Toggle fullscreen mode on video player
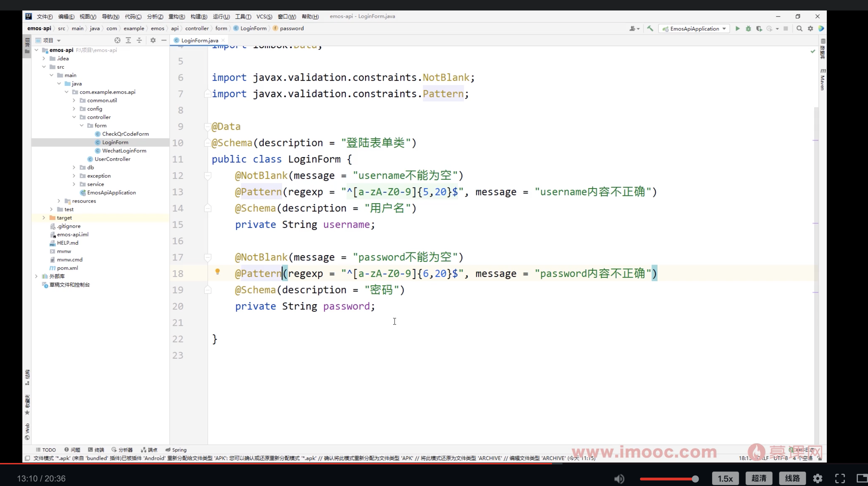This screenshot has width=868, height=486. 840,478
